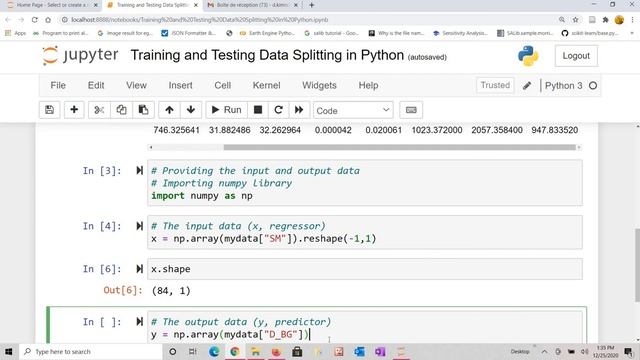This screenshot has height=360, width=640.
Task: Open the Windows Start menu
Action: [9, 351]
